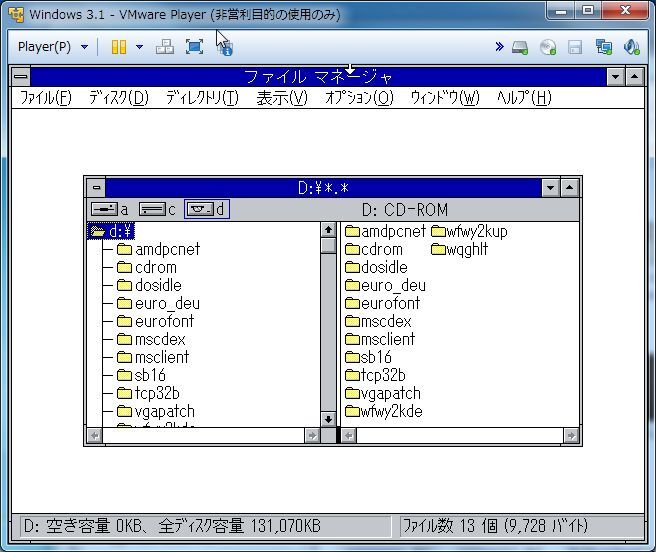The image size is (656, 552).
Task: Open the オプション(O) menu
Action: click(x=359, y=98)
